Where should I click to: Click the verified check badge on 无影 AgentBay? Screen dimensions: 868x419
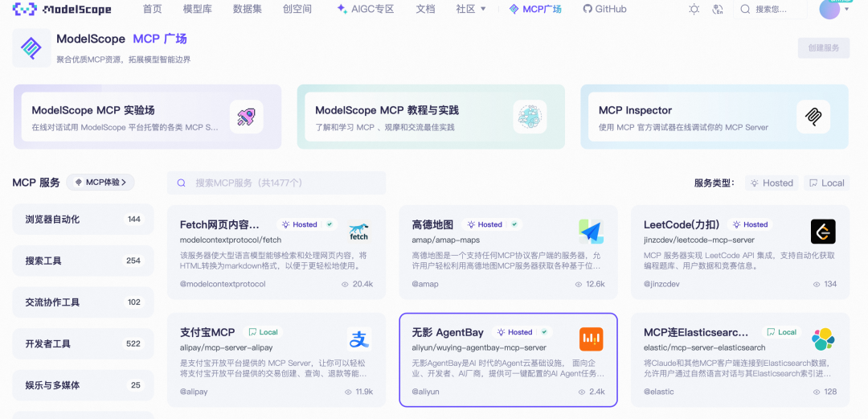(x=545, y=332)
